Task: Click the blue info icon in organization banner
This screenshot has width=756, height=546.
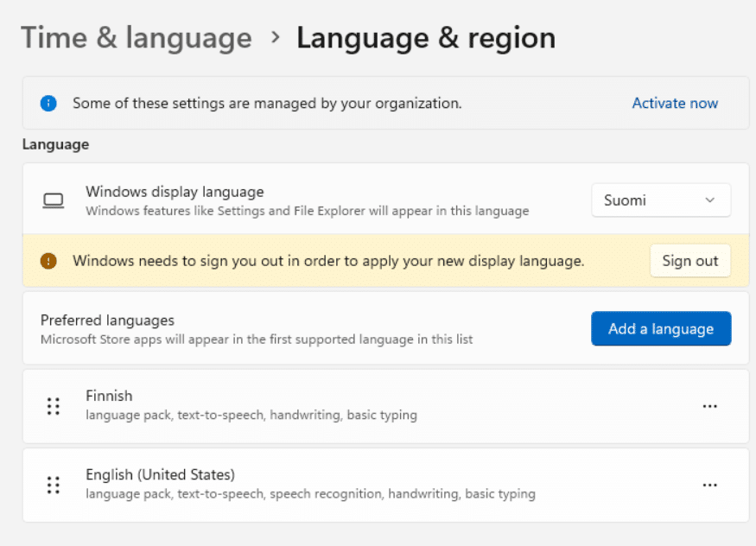Action: [48, 103]
